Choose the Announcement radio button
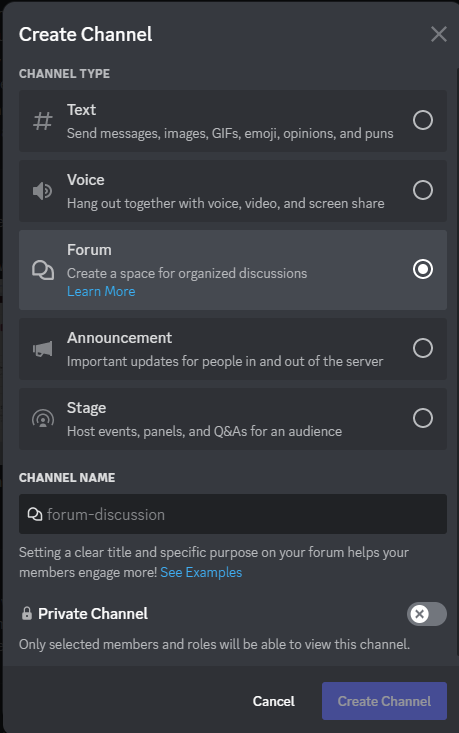This screenshot has width=459, height=733. [423, 348]
